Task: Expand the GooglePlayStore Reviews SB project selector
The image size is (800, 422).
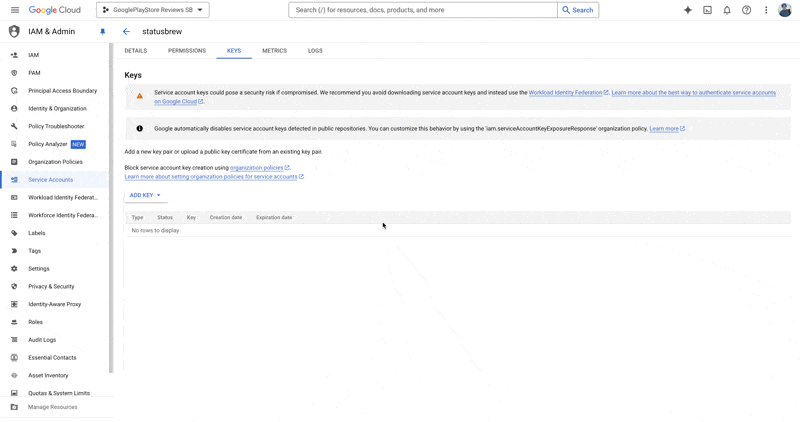Action: (x=152, y=10)
